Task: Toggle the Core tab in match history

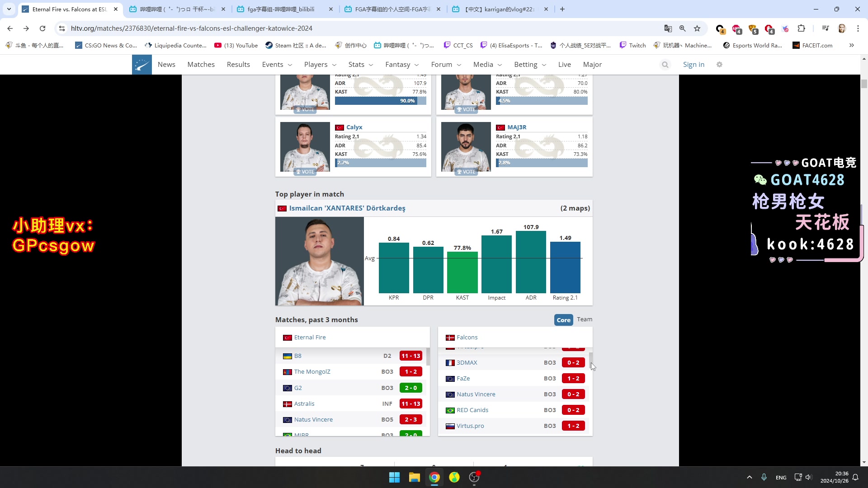Action: [x=563, y=319]
